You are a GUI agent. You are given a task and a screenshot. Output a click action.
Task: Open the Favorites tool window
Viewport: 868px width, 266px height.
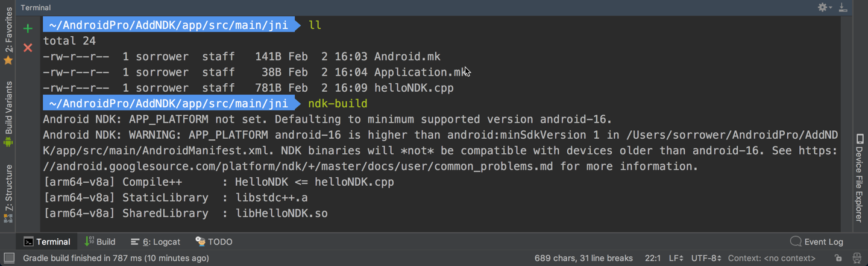point(8,37)
